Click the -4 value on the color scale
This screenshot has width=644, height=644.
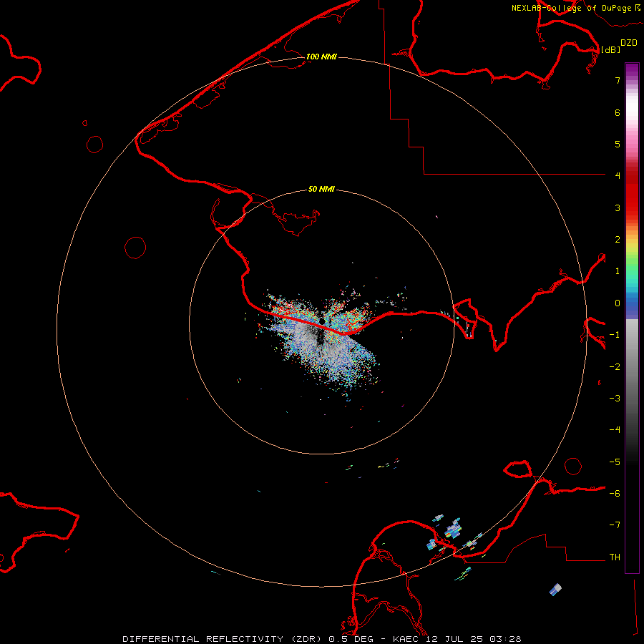click(x=615, y=429)
